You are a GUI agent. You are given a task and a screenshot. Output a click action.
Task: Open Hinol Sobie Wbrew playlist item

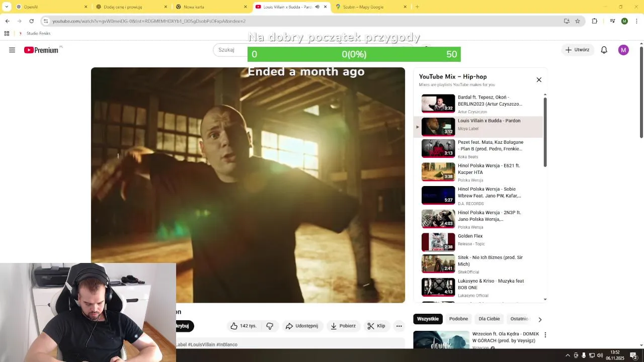point(478,196)
